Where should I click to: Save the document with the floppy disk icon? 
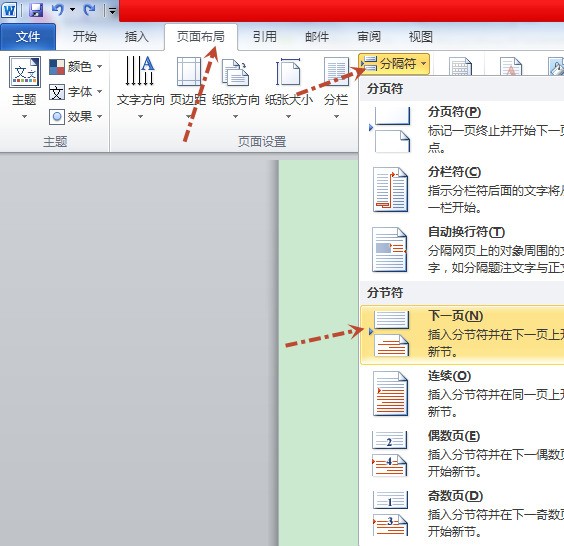pos(36,10)
